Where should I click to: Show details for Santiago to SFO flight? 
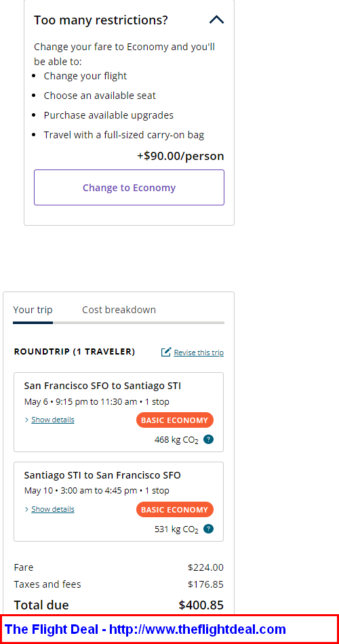[x=53, y=509]
